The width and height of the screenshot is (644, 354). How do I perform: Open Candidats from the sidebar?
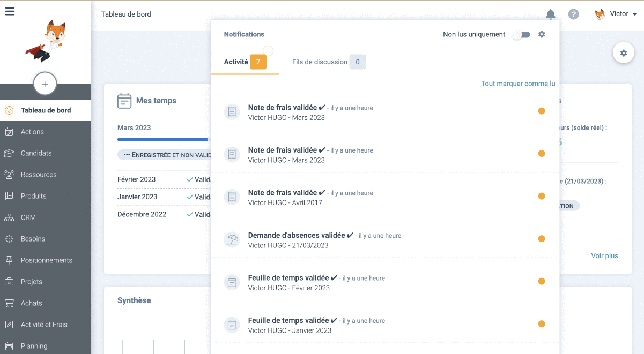tap(36, 153)
